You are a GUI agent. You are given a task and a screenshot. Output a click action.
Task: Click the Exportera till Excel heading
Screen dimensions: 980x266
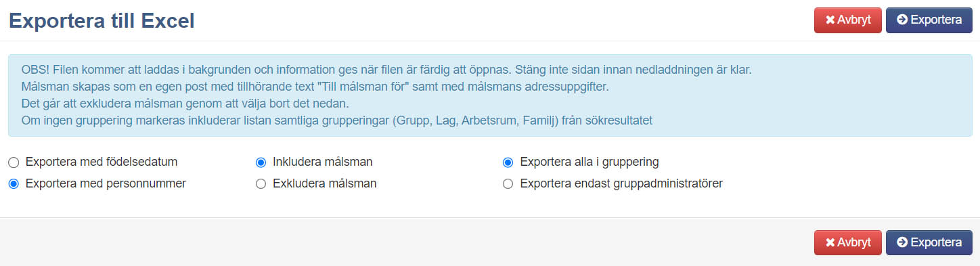tap(102, 21)
